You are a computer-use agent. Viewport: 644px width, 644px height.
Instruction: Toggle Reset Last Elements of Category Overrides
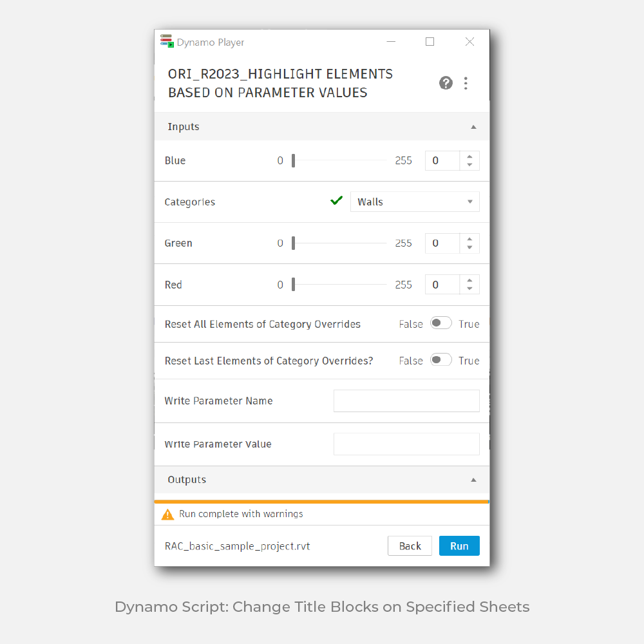tap(440, 360)
